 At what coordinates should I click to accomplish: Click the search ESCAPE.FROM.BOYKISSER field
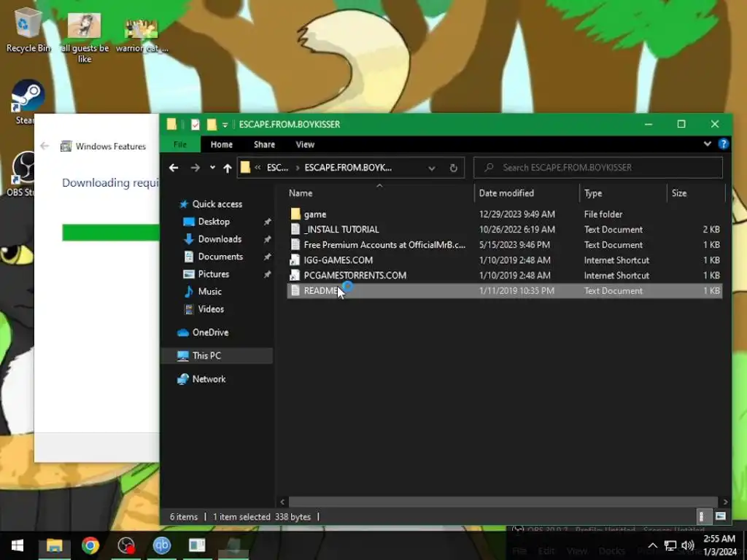[x=598, y=168]
